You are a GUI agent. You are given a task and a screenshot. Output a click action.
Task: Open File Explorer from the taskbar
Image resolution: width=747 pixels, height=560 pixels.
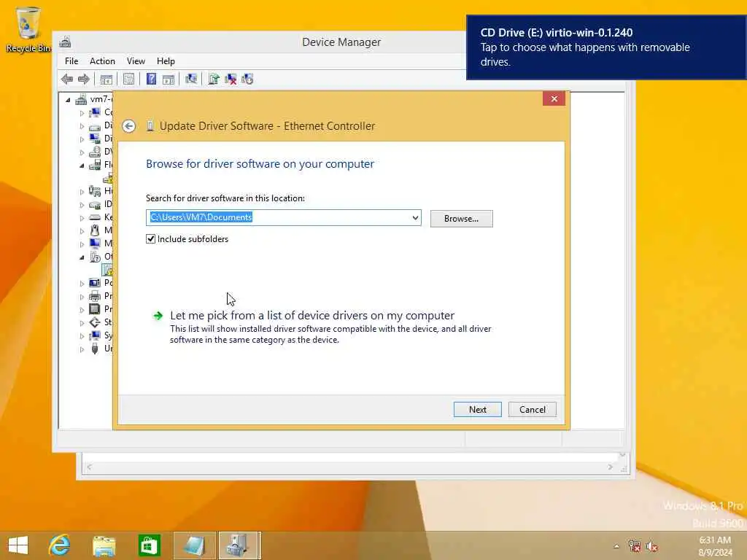(x=104, y=545)
